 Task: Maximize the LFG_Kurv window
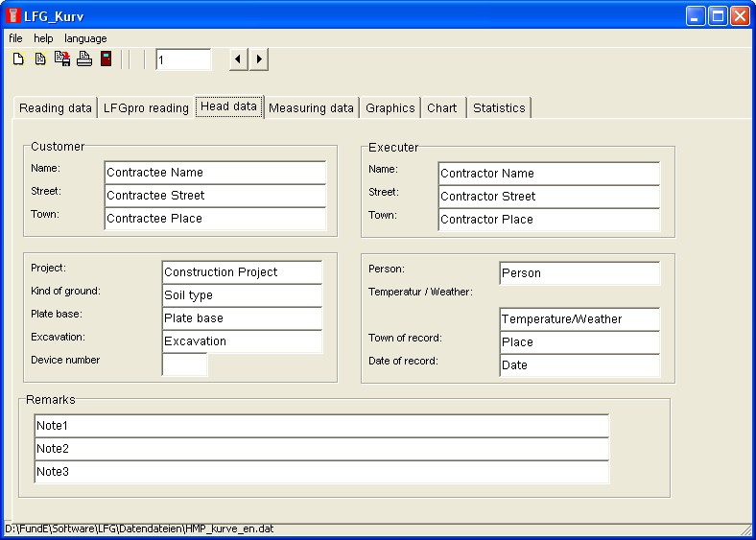point(718,16)
